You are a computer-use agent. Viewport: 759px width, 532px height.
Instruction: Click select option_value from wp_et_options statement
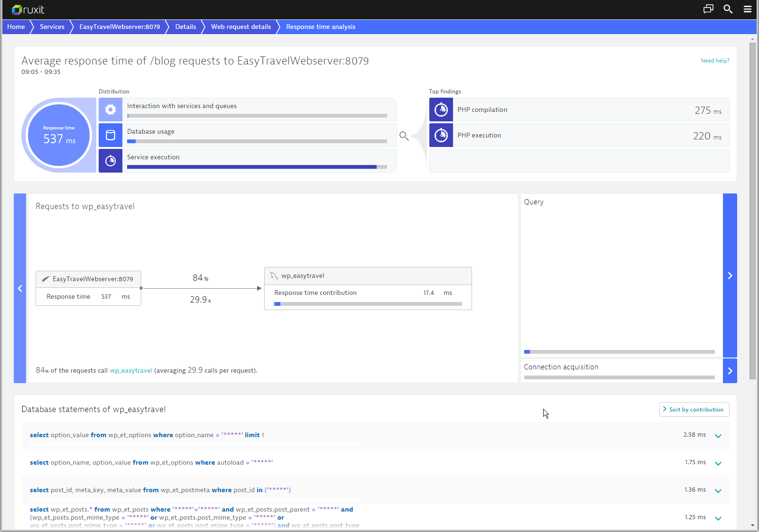147,435
